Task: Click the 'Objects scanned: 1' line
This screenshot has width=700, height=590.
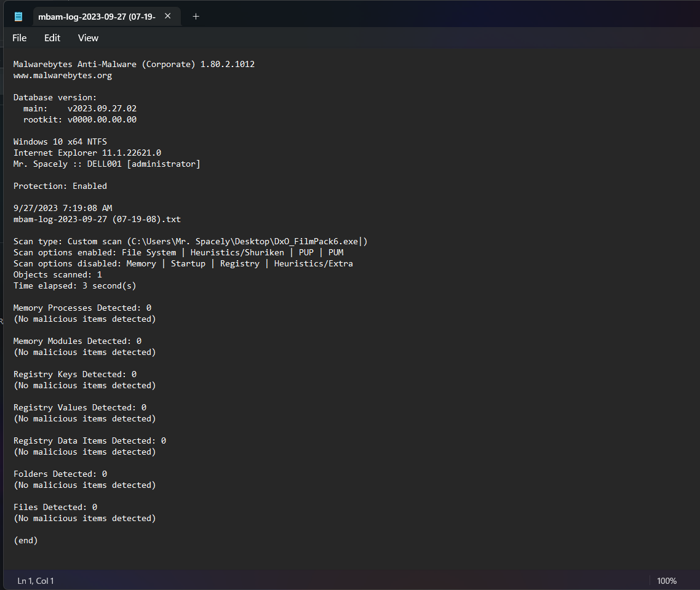Action: click(x=58, y=274)
